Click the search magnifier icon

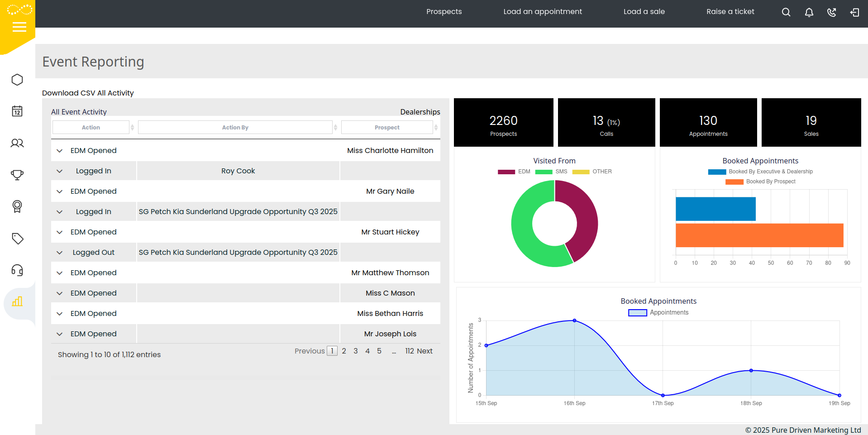point(786,12)
